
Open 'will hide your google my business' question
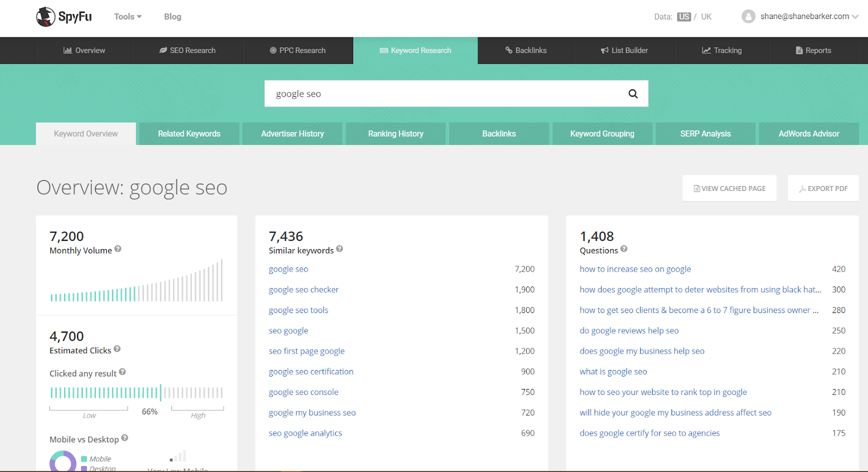675,413
